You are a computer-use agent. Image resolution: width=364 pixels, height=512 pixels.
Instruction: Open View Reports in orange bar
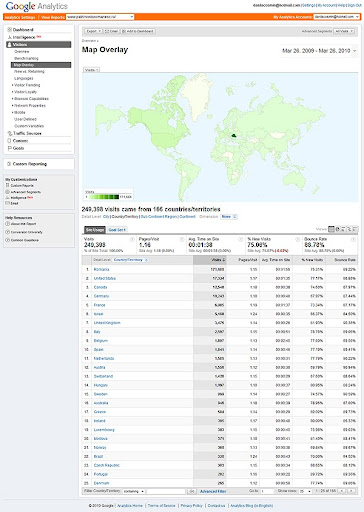point(53,17)
